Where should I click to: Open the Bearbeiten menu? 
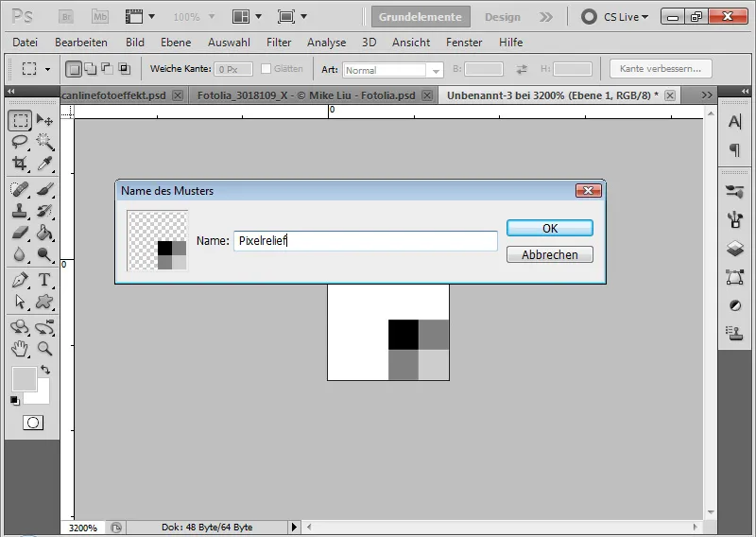(x=81, y=43)
